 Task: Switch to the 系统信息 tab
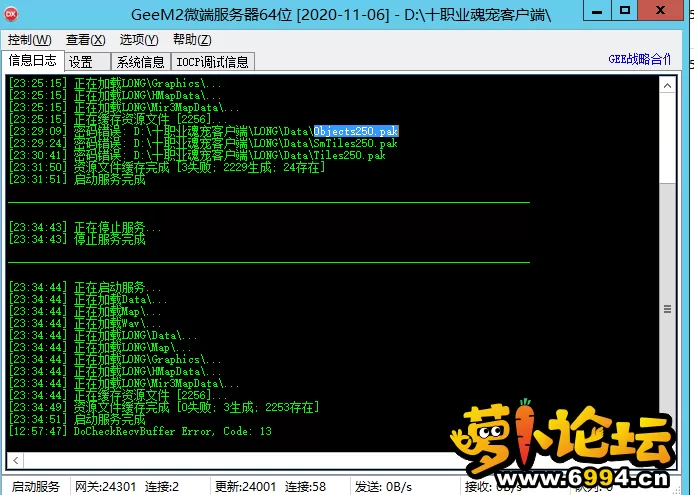[141, 62]
